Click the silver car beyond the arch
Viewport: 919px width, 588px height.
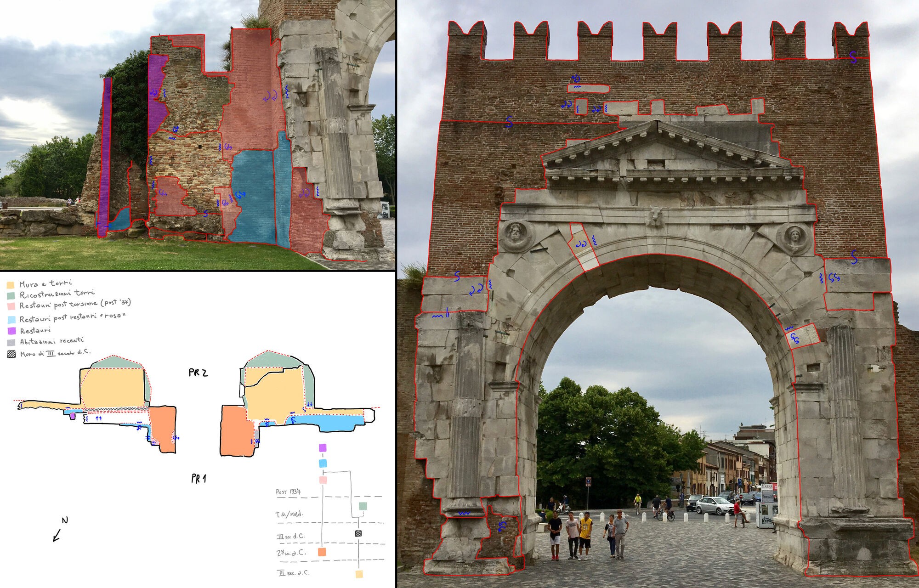tap(714, 506)
